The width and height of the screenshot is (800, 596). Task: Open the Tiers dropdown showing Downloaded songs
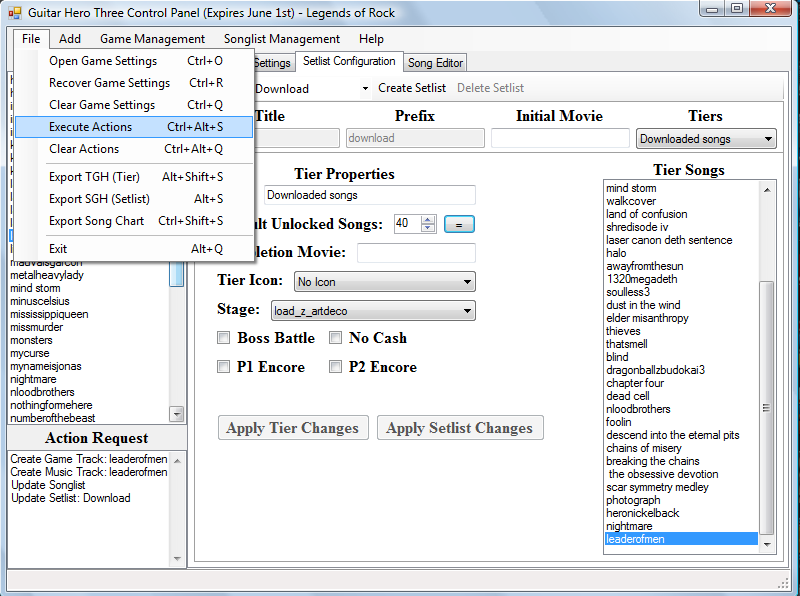pos(706,139)
